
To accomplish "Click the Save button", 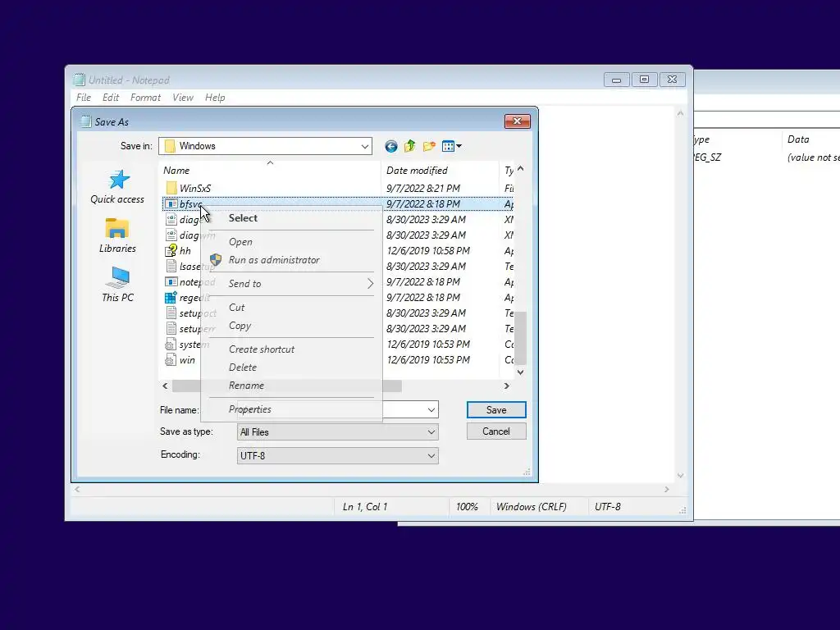I will pos(496,410).
